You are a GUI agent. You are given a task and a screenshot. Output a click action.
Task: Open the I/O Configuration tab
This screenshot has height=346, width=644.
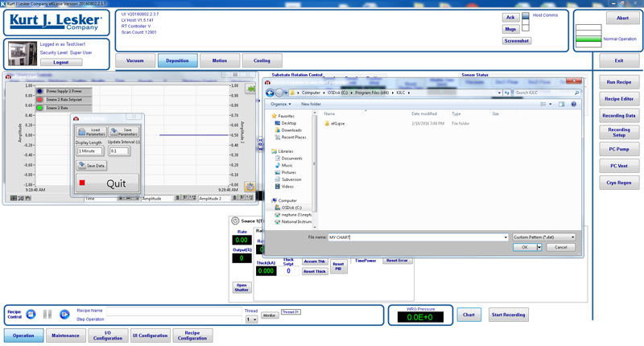point(108,336)
